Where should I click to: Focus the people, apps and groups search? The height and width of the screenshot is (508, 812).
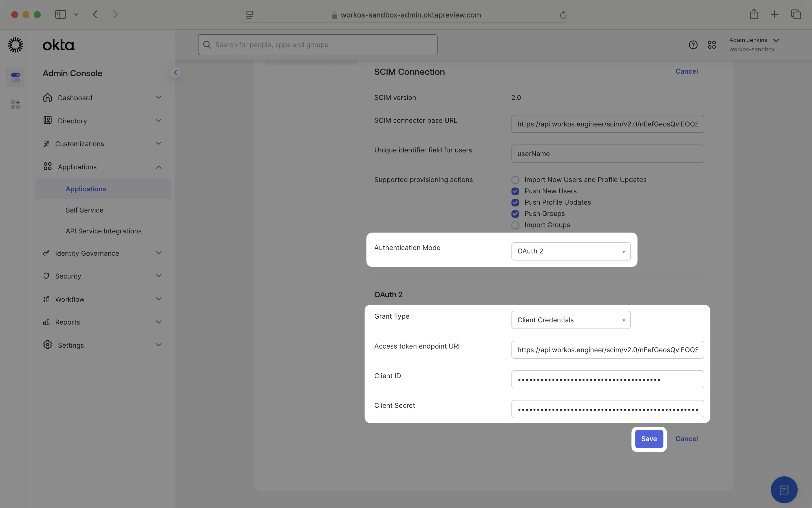click(x=317, y=45)
